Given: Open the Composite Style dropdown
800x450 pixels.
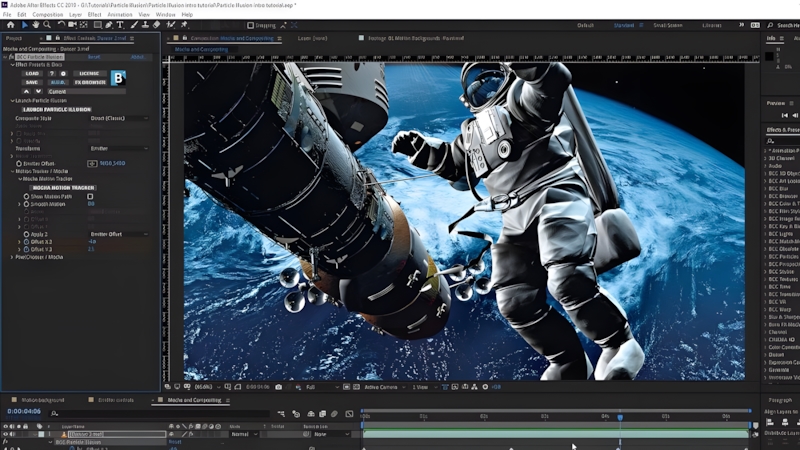Looking at the screenshot, I should tap(119, 118).
